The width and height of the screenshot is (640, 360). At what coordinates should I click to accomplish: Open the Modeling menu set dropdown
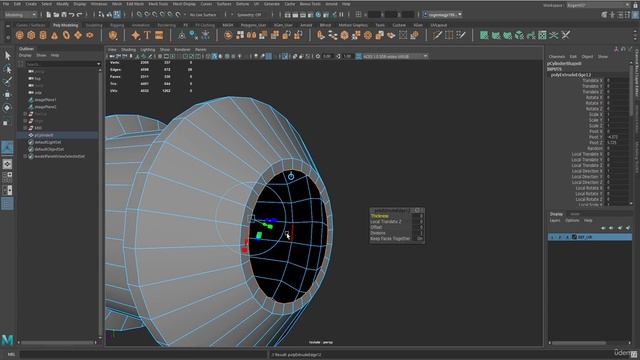coord(20,15)
